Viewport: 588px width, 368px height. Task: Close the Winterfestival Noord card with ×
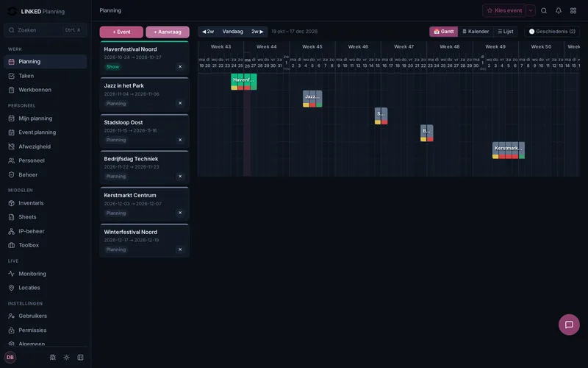[x=180, y=250]
